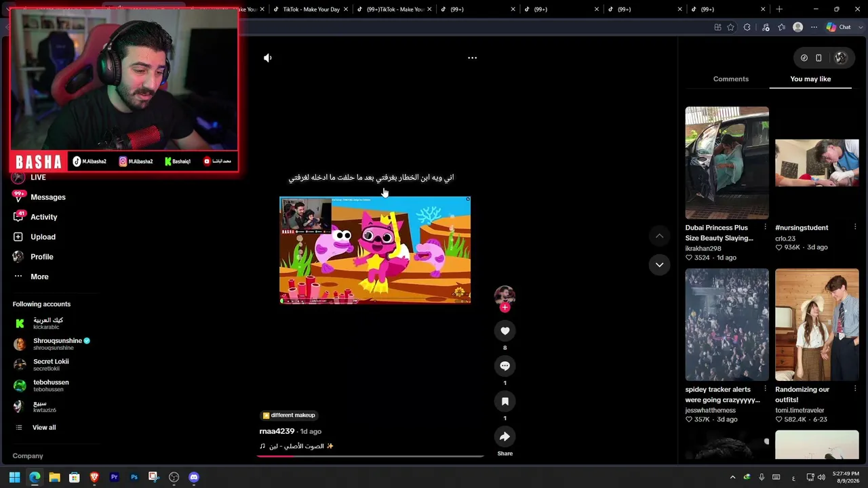Like the video with the heart icon
This screenshot has height=488, width=868.
(505, 331)
